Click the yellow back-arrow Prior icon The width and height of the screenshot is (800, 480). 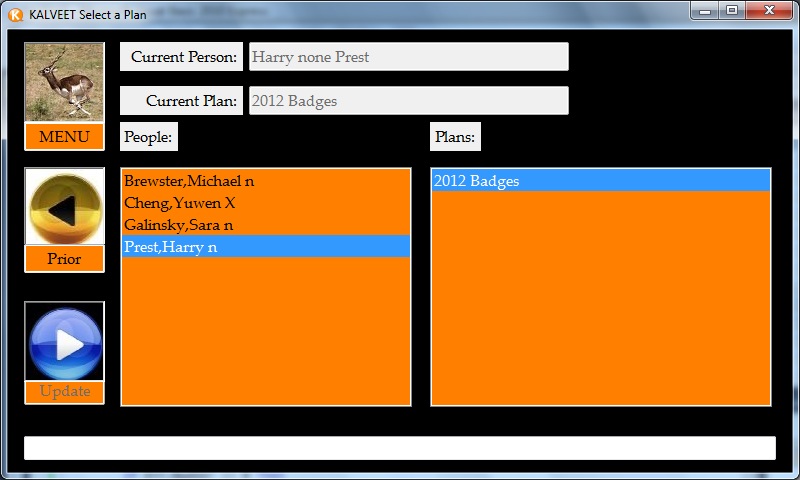coord(64,207)
